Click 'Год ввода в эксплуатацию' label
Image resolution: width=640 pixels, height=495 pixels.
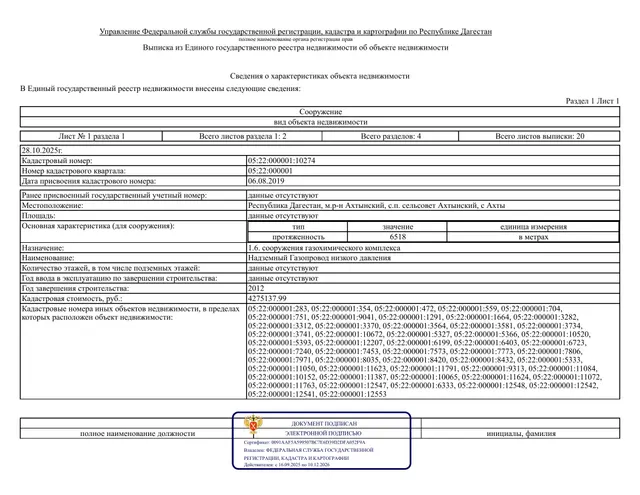(x=119, y=279)
